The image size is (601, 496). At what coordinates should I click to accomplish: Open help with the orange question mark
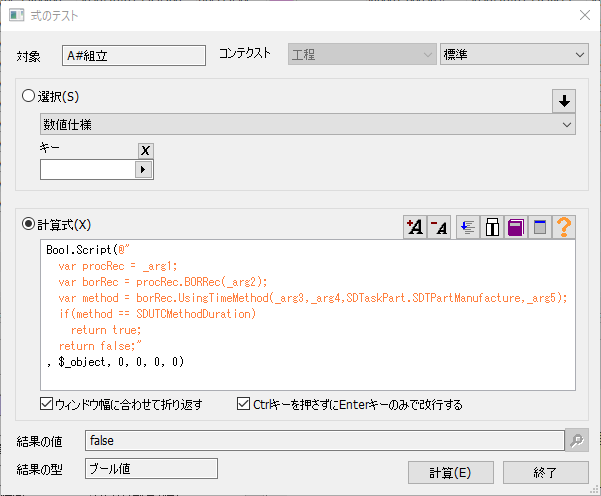[x=565, y=227]
